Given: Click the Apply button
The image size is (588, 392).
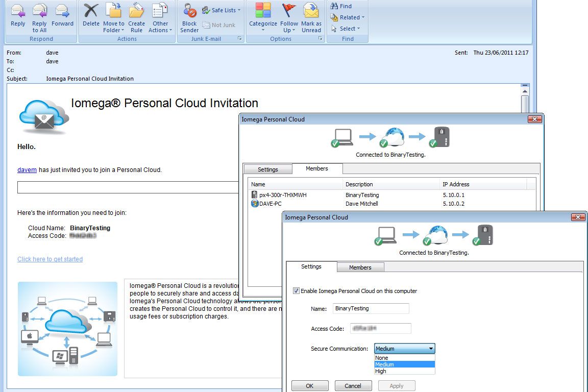Looking at the screenshot, I should click(397, 386).
